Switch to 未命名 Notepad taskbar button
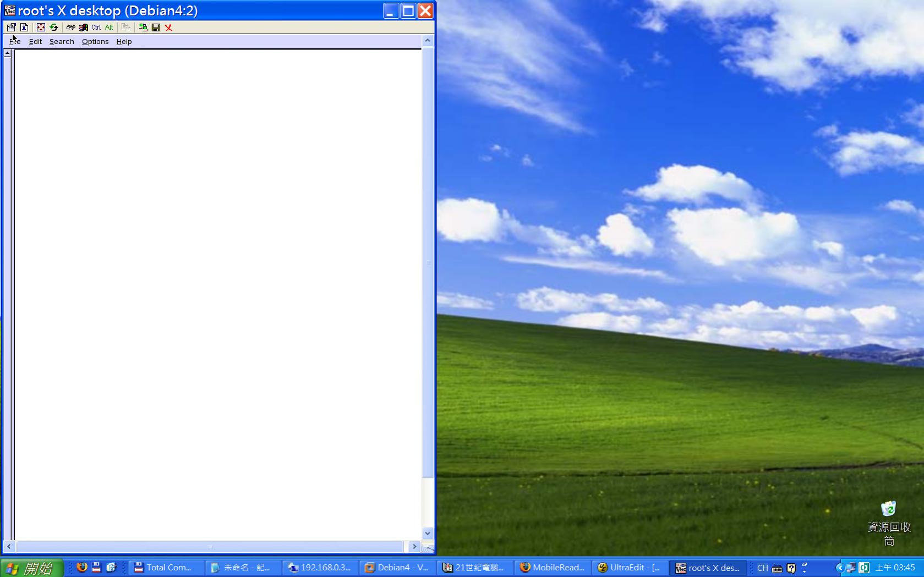Image resolution: width=924 pixels, height=577 pixels. click(243, 568)
